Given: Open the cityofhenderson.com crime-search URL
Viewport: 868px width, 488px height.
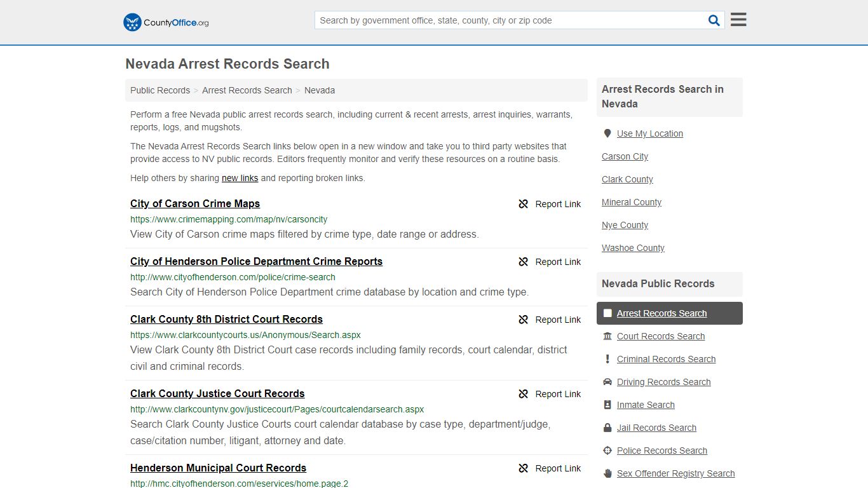Looking at the screenshot, I should click(x=233, y=277).
